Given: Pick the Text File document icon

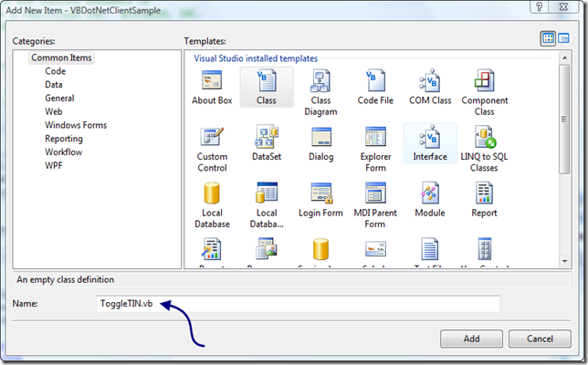Looking at the screenshot, I should click(430, 249).
